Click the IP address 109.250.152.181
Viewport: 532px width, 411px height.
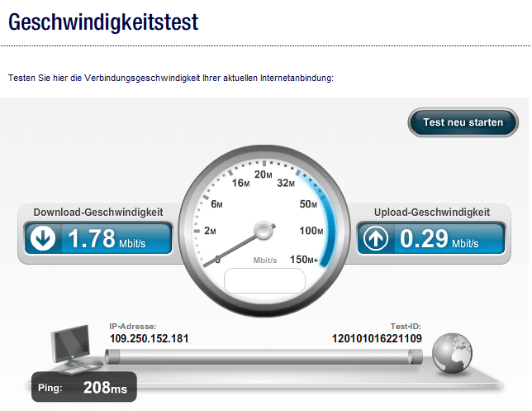(x=149, y=338)
